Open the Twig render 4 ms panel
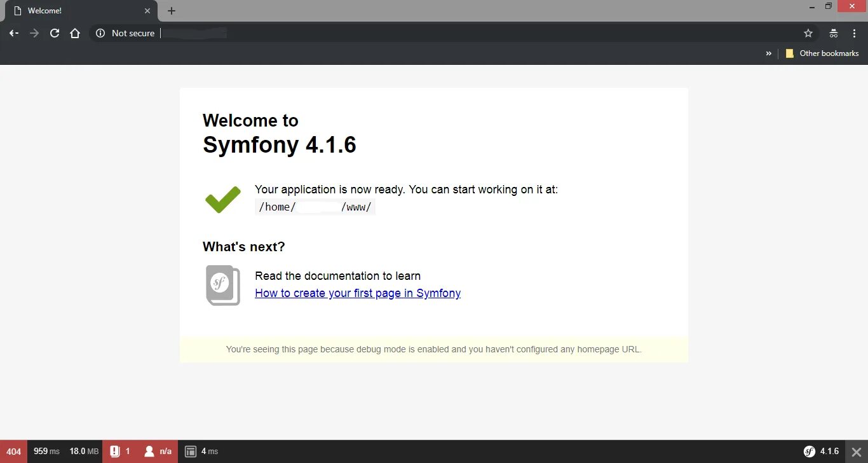Screen dimensions: 868x463 (x=201, y=452)
